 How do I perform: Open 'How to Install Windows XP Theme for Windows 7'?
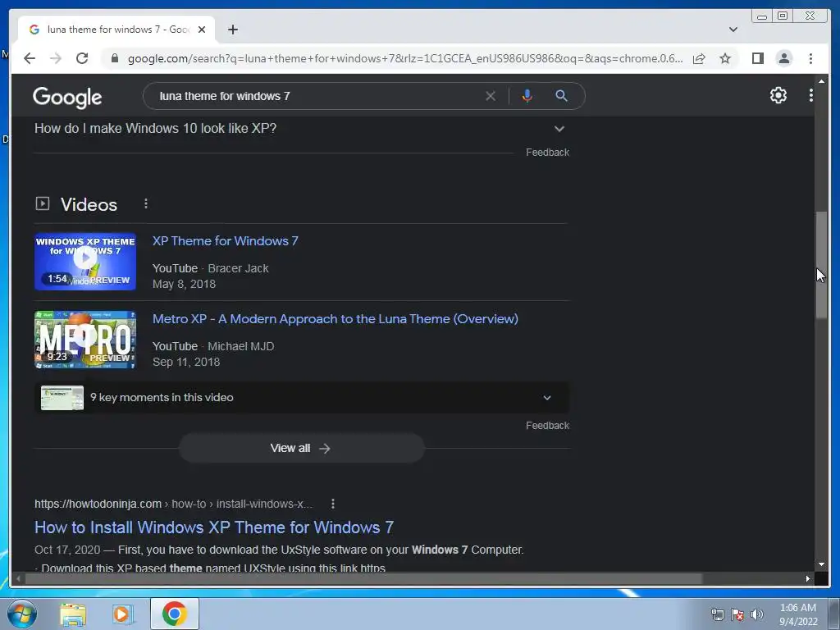click(214, 527)
